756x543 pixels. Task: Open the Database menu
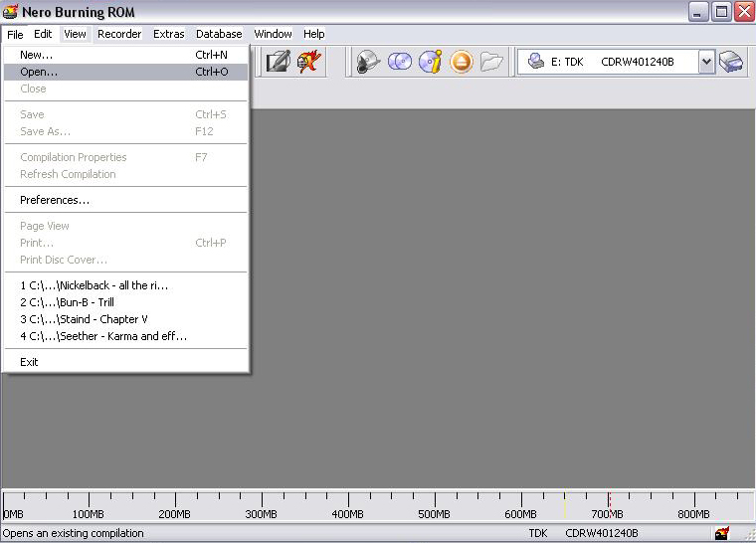tap(219, 34)
